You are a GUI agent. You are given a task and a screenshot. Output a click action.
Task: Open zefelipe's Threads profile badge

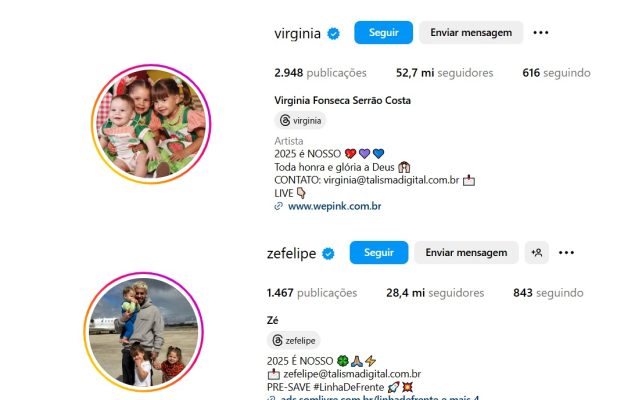point(294,340)
